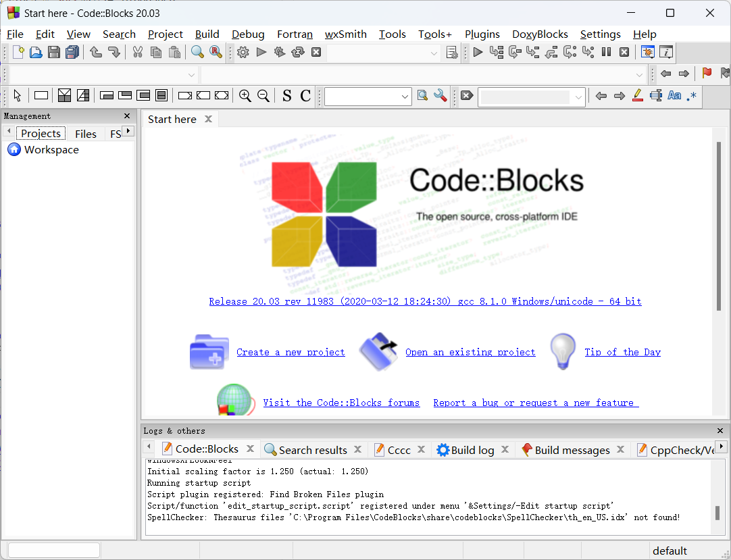
Task: Open the wxSmith menu
Action: coord(345,34)
